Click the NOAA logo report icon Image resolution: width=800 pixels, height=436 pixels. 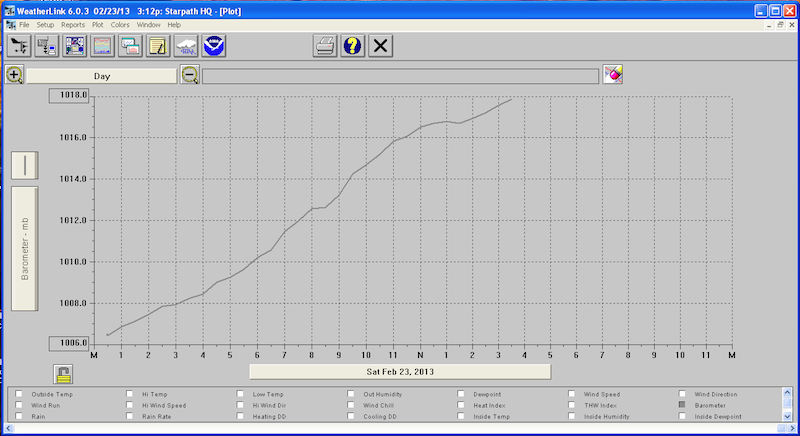point(214,46)
